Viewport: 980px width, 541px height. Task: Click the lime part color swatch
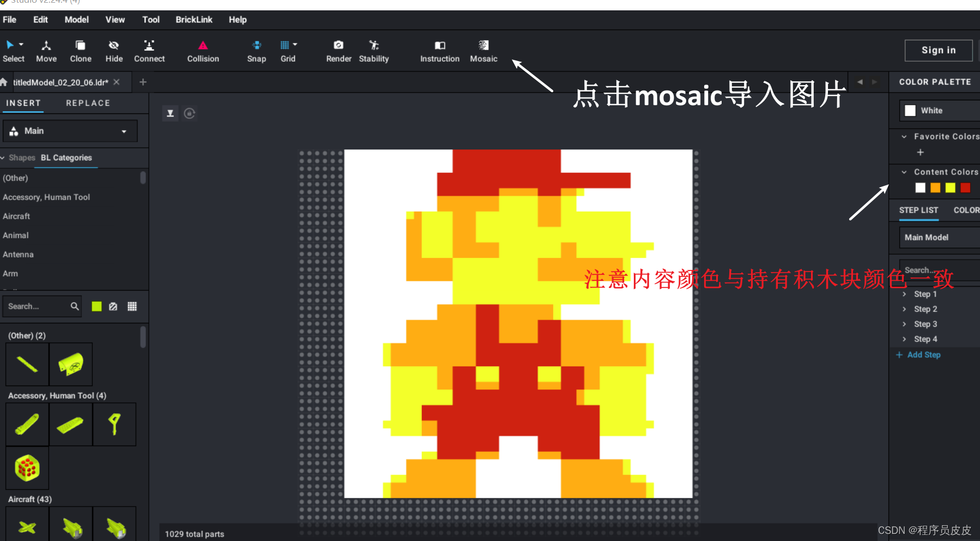click(x=96, y=306)
